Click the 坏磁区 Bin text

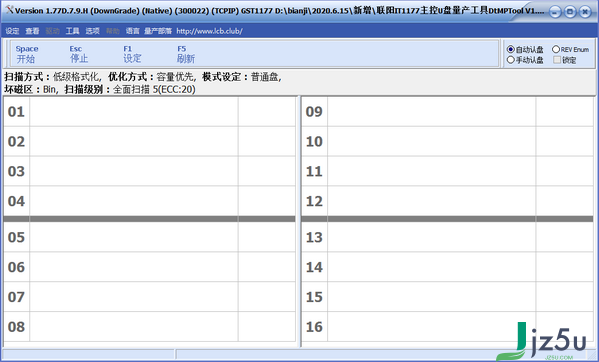pos(30,89)
